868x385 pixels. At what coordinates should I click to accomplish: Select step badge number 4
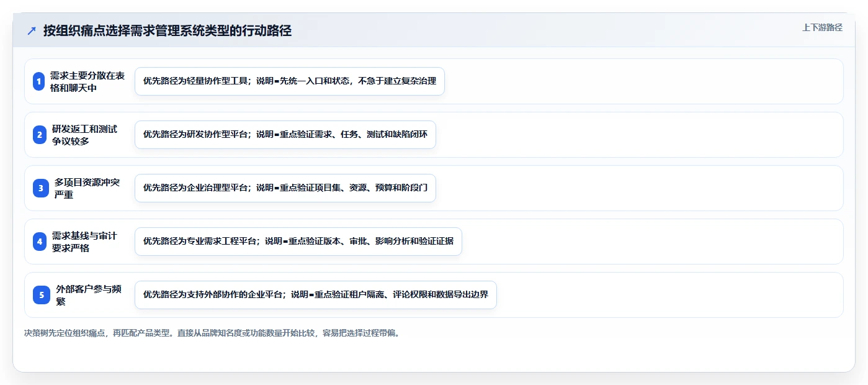(x=39, y=242)
